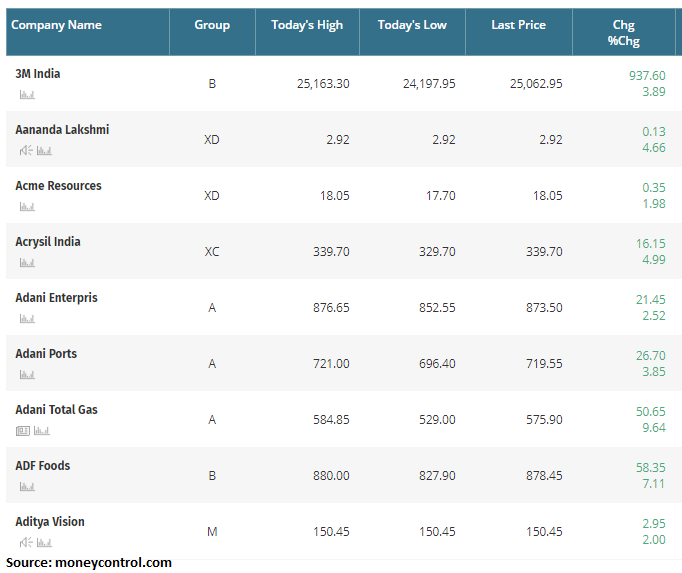The image size is (682, 573).
Task: Open the chart icon under 3M India
Action: click(x=26, y=95)
